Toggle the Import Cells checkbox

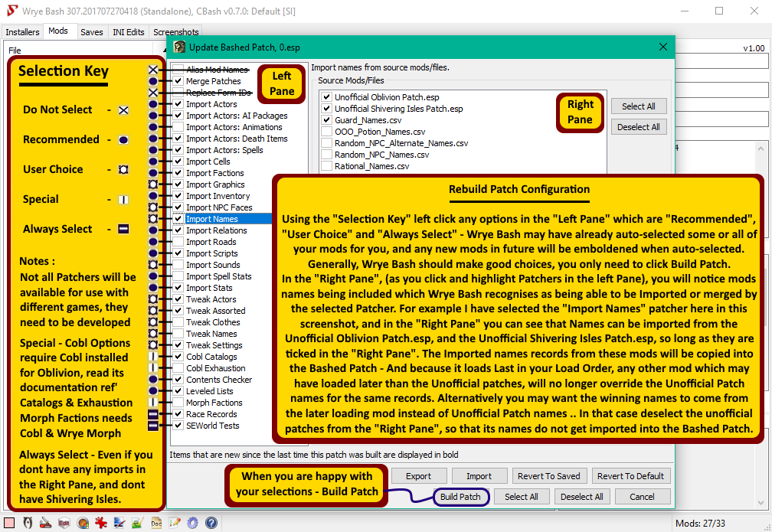pyautogui.click(x=178, y=162)
